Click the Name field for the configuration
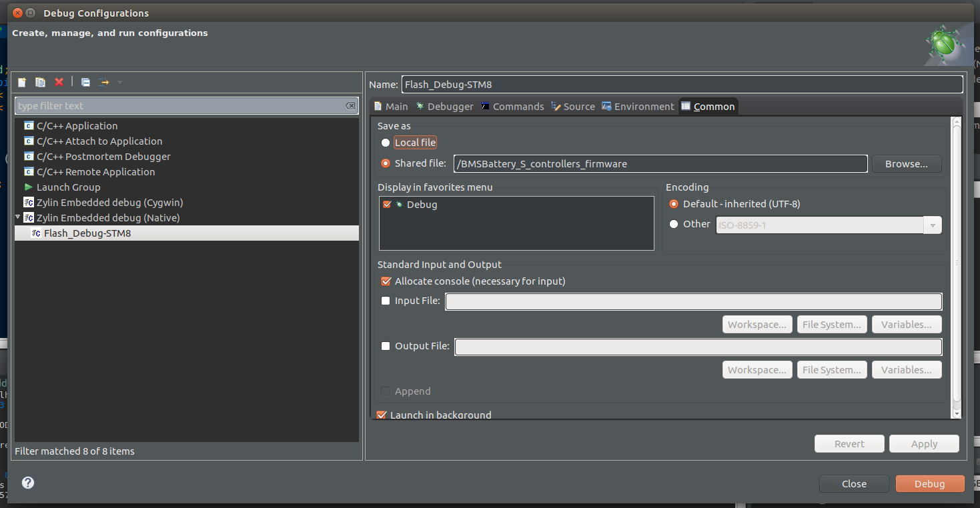 [x=682, y=85]
